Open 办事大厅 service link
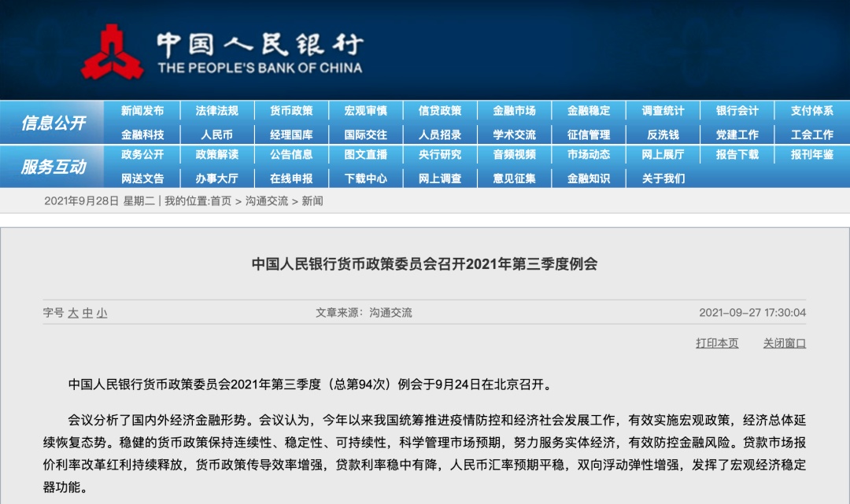The width and height of the screenshot is (850, 504). [x=216, y=178]
